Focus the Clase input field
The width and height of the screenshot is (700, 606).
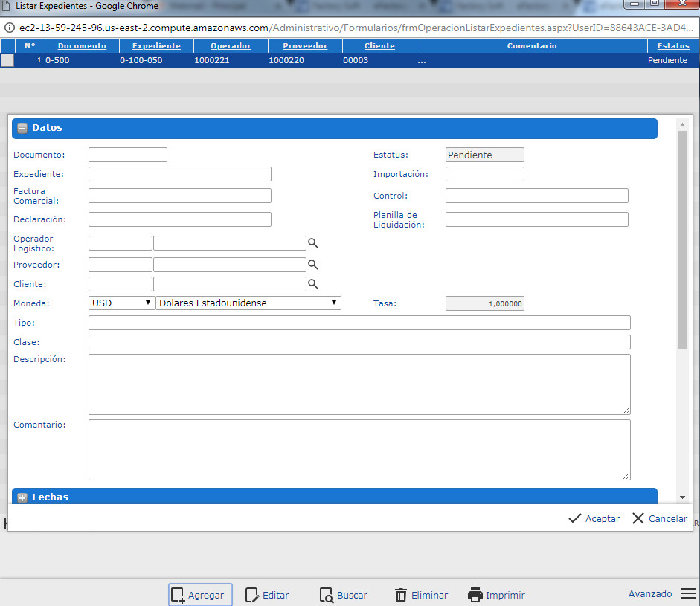359,342
